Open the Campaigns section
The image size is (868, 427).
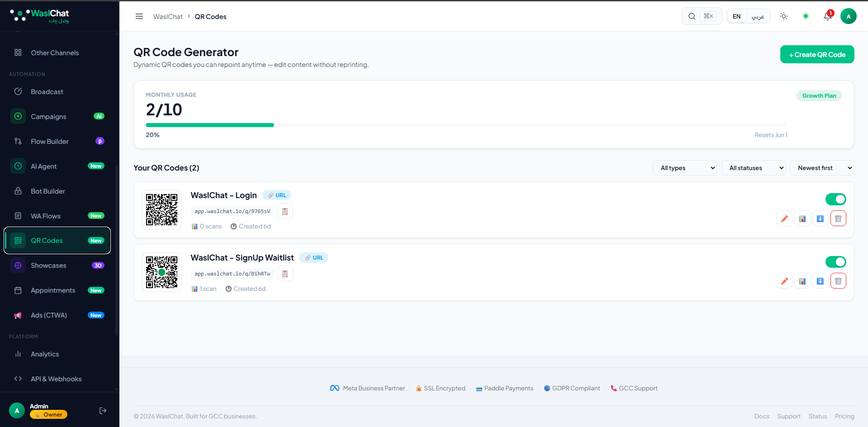point(57,117)
